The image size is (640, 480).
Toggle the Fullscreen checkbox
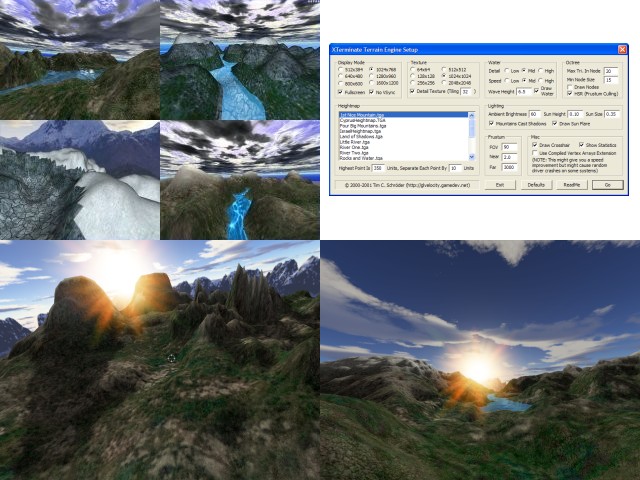(x=340, y=92)
